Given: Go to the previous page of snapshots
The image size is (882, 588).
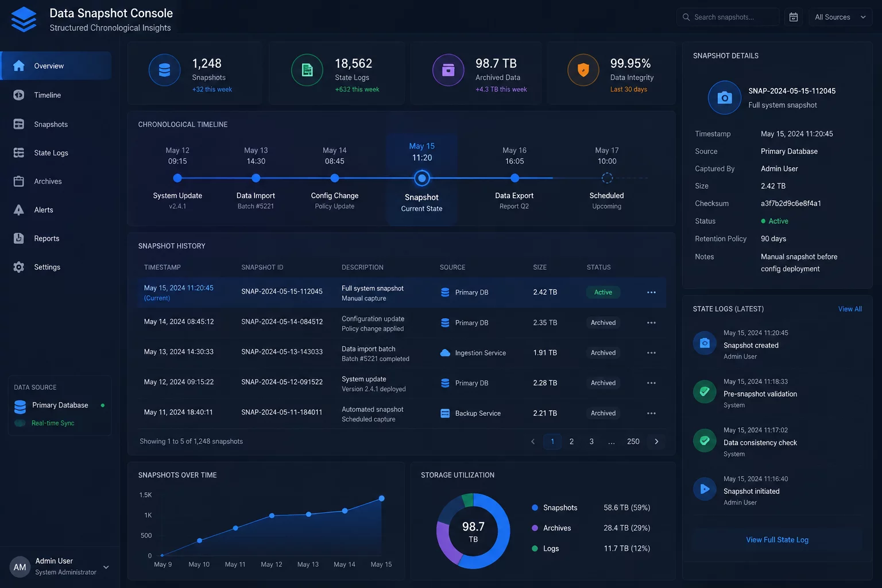Looking at the screenshot, I should point(533,442).
